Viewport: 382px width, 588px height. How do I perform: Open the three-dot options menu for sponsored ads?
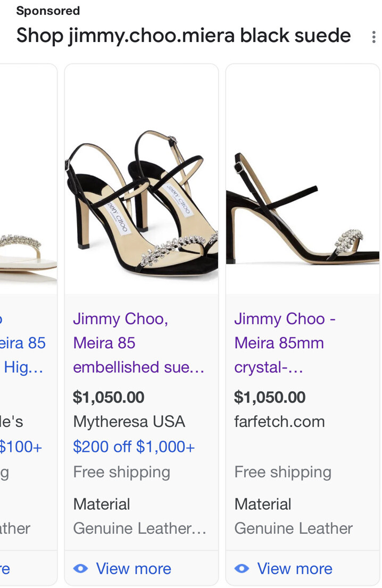point(373,37)
